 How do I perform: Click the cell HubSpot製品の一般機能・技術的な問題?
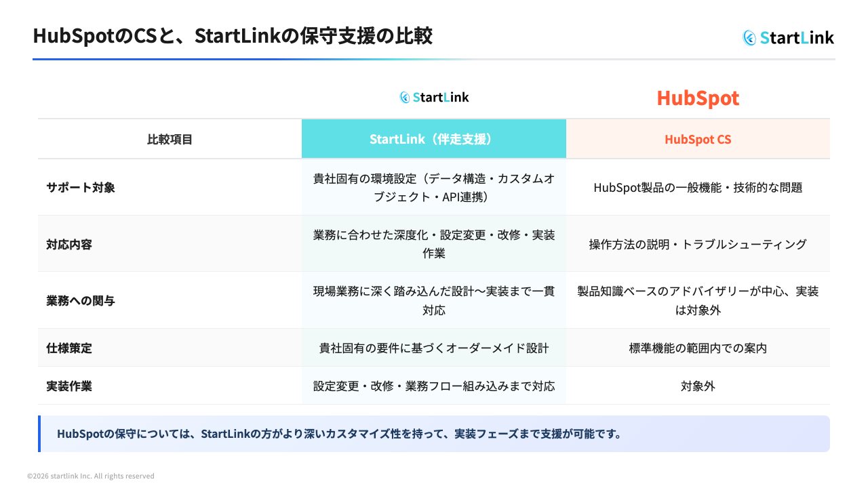pyautogui.click(x=698, y=188)
